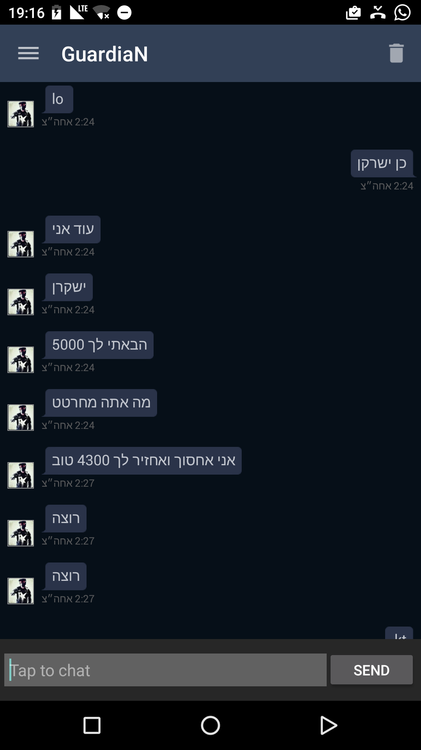Select the outgoing 'כן ישרקן' message

382,164
